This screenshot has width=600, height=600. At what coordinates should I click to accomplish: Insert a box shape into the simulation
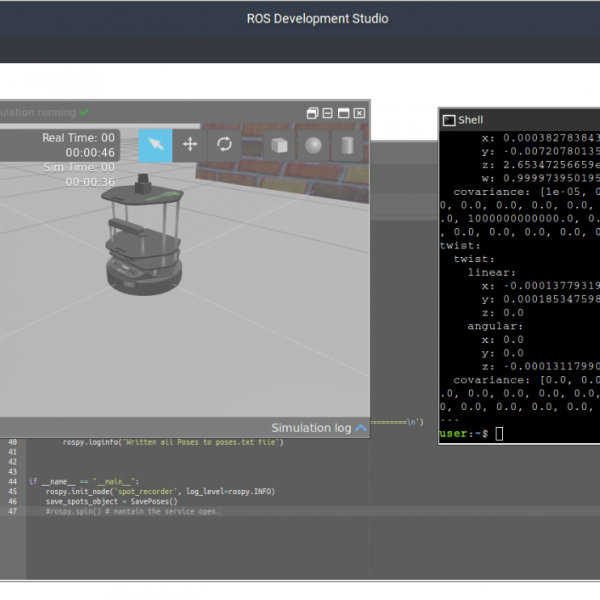(x=279, y=145)
